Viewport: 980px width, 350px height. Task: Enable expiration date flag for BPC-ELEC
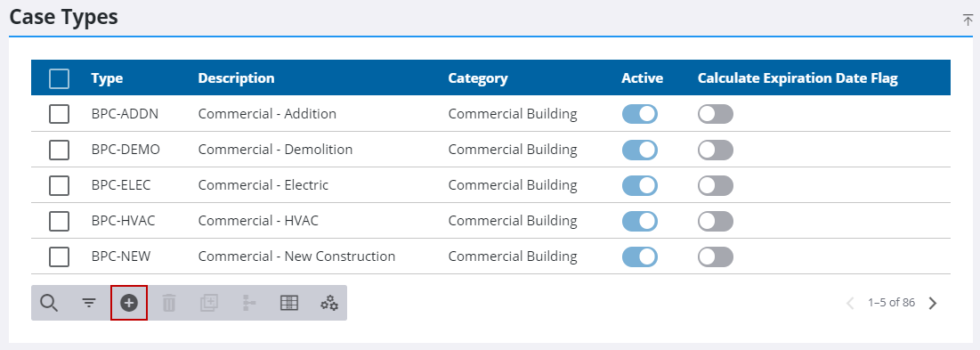(716, 185)
